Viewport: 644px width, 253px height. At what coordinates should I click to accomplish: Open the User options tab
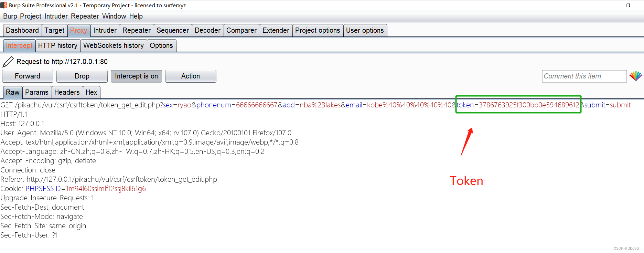pyautogui.click(x=365, y=30)
